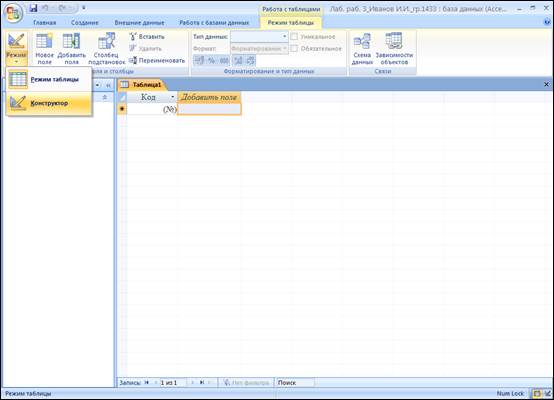Open the Создание ribbon tab

[x=85, y=23]
